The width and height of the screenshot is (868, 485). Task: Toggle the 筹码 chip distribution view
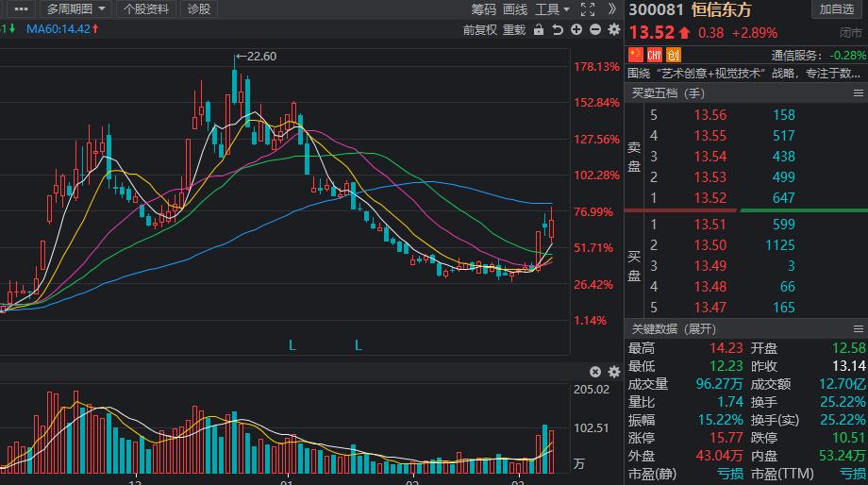coord(484,9)
